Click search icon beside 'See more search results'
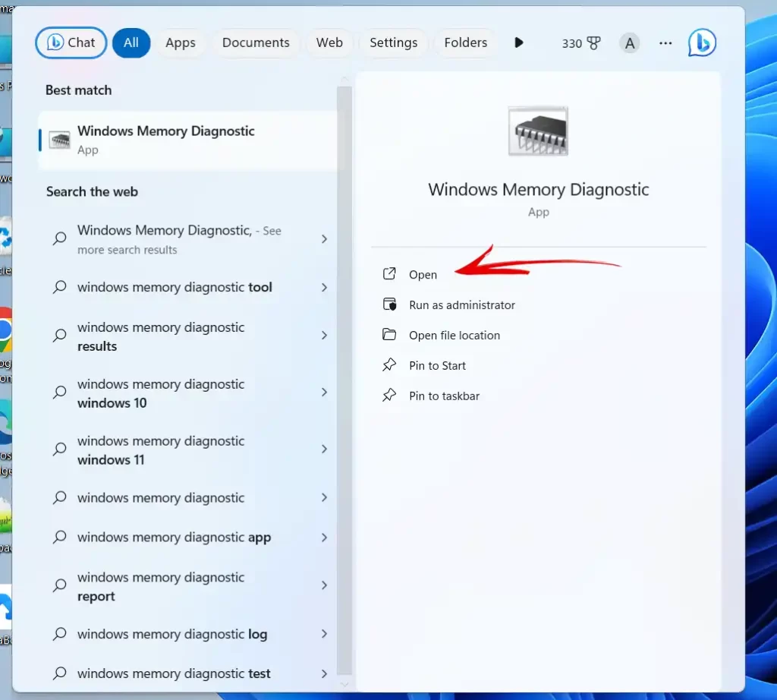The image size is (777, 700). pyautogui.click(x=59, y=239)
